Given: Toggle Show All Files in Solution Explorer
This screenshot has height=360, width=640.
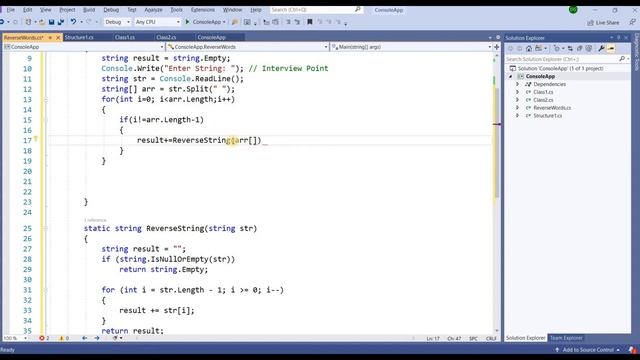Looking at the screenshot, I should pos(589,49).
